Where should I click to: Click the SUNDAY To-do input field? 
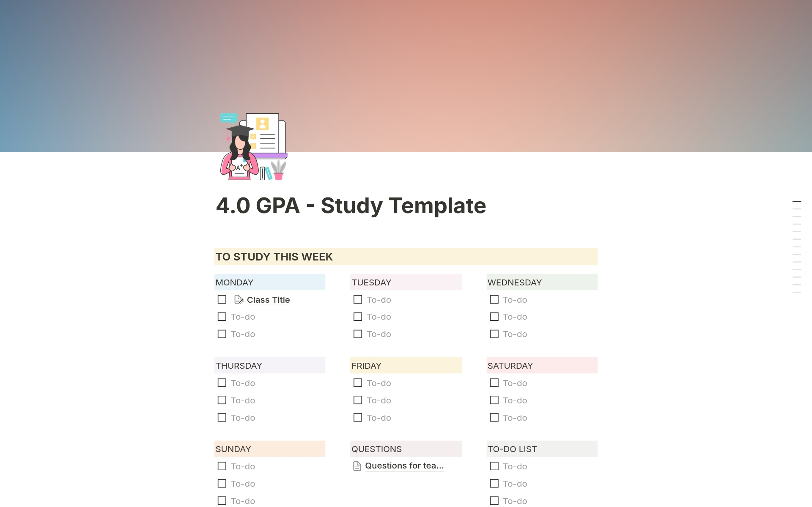tap(243, 466)
